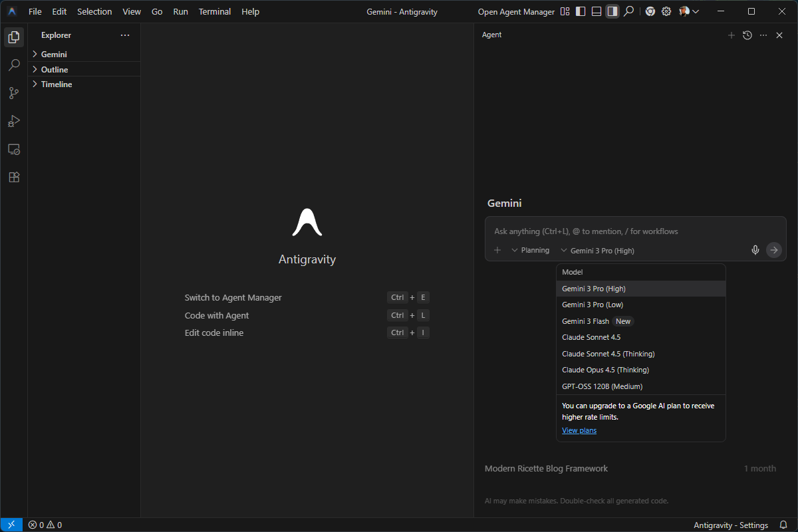
Task: Click Edit code inline shortcut
Action: 214,332
